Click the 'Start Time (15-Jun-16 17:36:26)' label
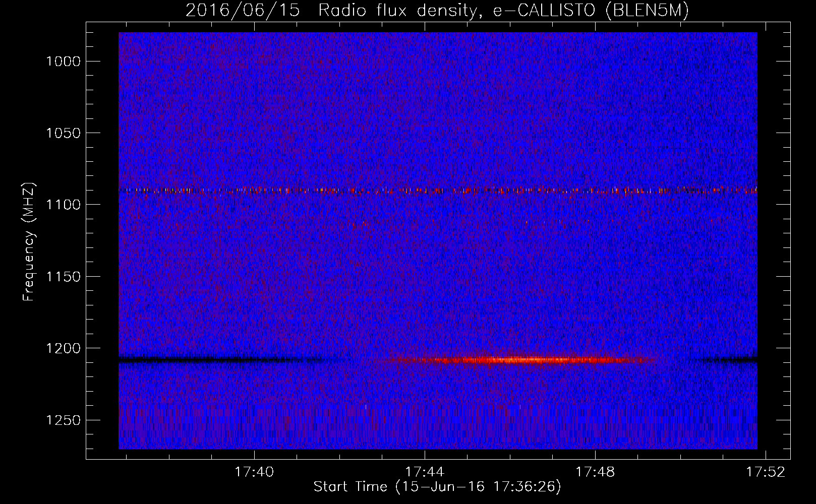816x504 pixels. click(437, 487)
